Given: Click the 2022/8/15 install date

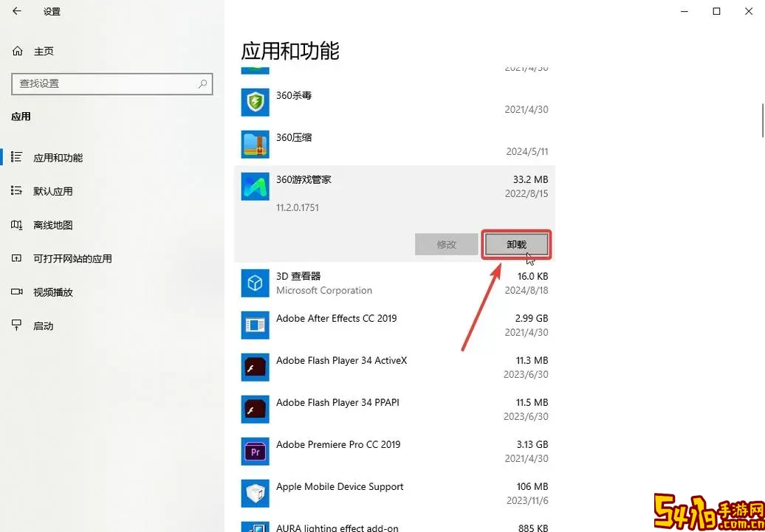Looking at the screenshot, I should (x=526, y=193).
